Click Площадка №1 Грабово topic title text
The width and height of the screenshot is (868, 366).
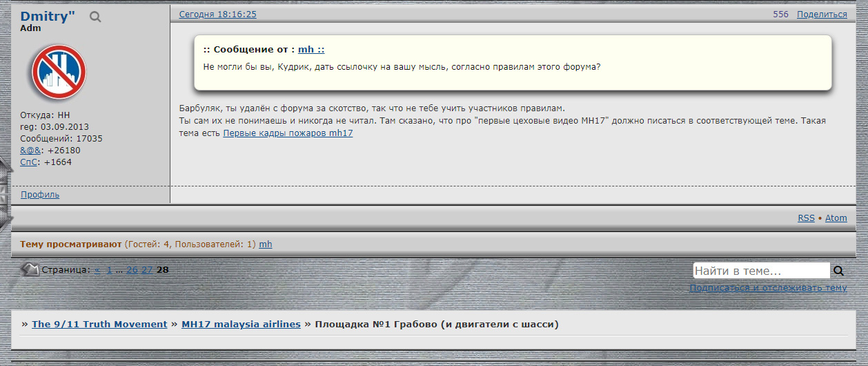(x=437, y=324)
